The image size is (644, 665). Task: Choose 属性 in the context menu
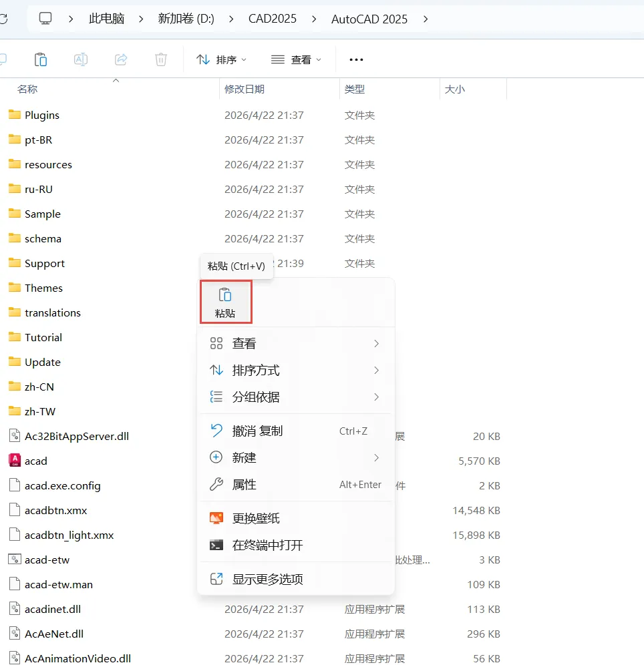point(295,484)
